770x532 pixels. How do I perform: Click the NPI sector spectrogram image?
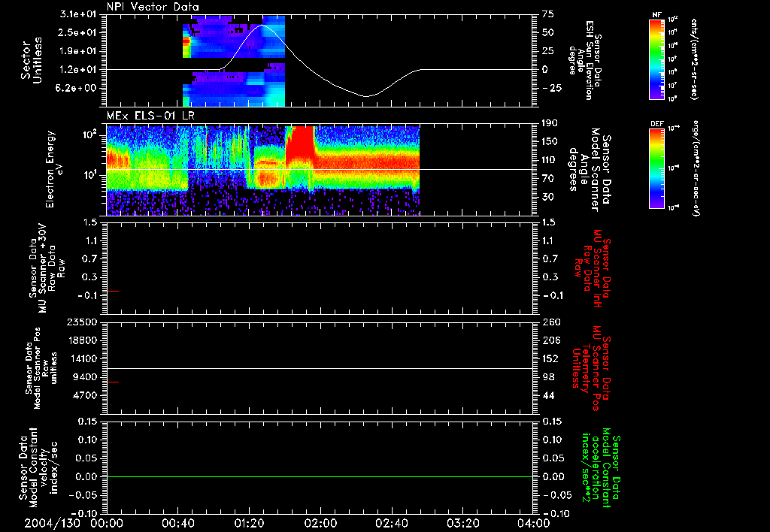coord(234,61)
